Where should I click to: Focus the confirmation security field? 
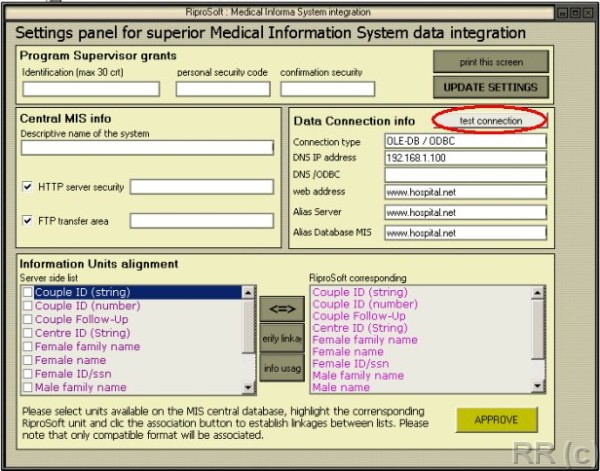point(328,89)
